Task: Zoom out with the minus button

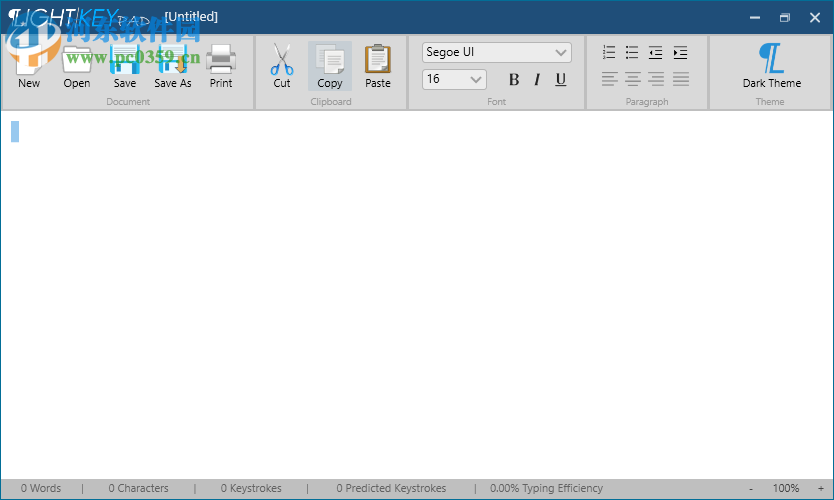Action: point(751,488)
